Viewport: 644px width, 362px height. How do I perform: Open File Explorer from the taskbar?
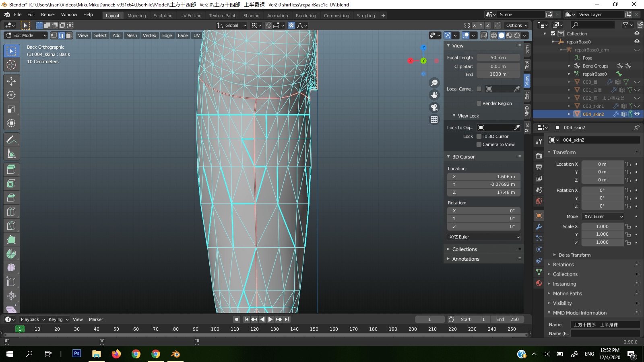[x=97, y=354]
